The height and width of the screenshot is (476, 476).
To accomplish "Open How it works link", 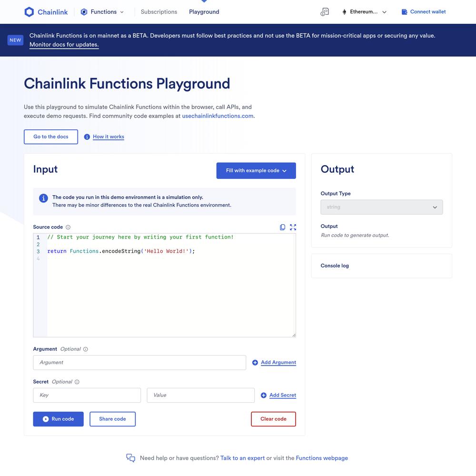I will pyautogui.click(x=109, y=137).
